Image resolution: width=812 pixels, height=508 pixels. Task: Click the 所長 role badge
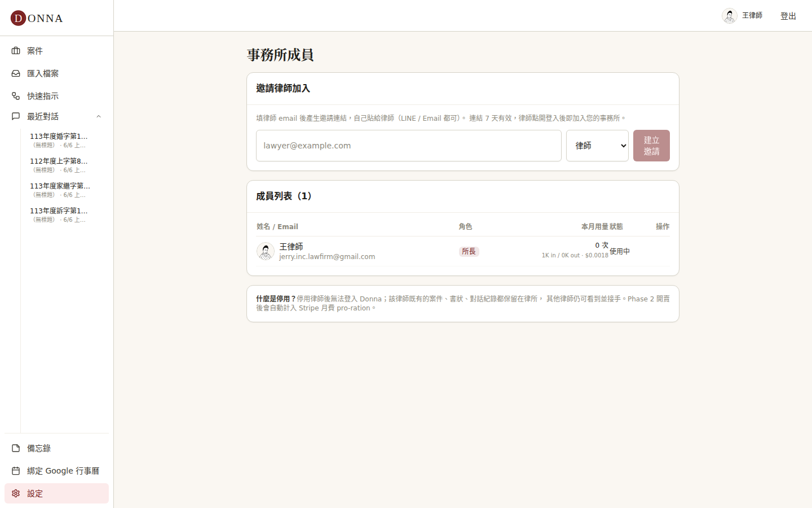[x=469, y=252]
